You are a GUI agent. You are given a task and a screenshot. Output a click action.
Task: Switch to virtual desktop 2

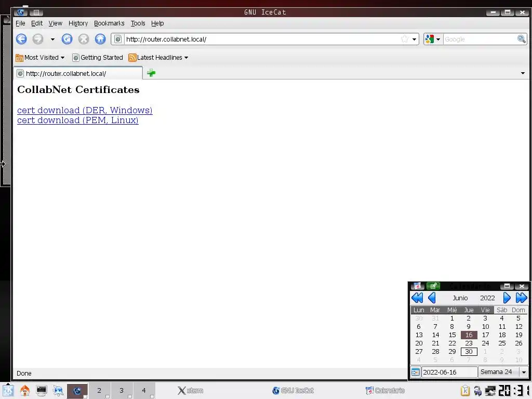(99, 391)
